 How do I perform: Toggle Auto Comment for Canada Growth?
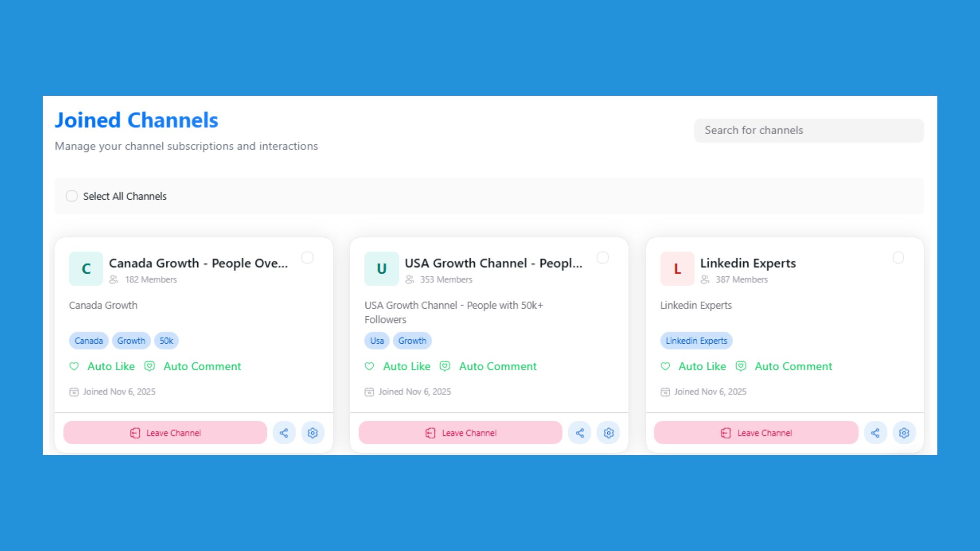192,366
